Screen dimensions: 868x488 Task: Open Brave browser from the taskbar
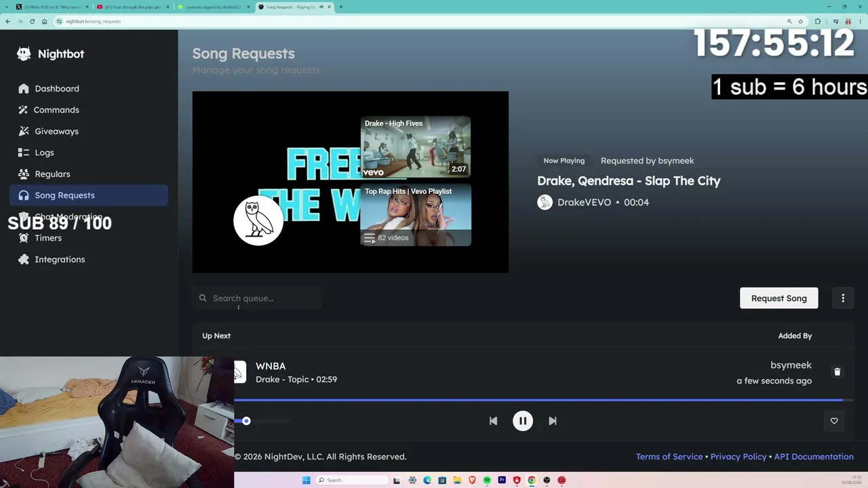tap(472, 481)
